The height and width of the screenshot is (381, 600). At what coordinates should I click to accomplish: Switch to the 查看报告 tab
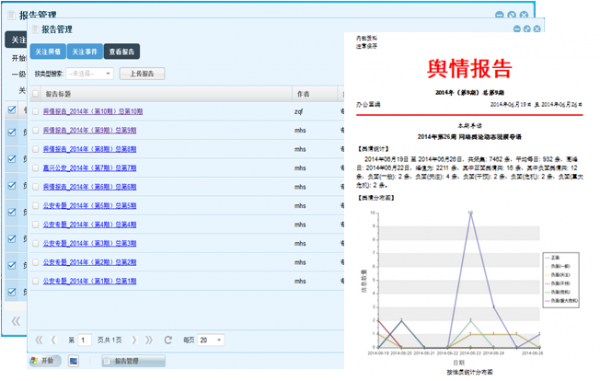[x=122, y=52]
